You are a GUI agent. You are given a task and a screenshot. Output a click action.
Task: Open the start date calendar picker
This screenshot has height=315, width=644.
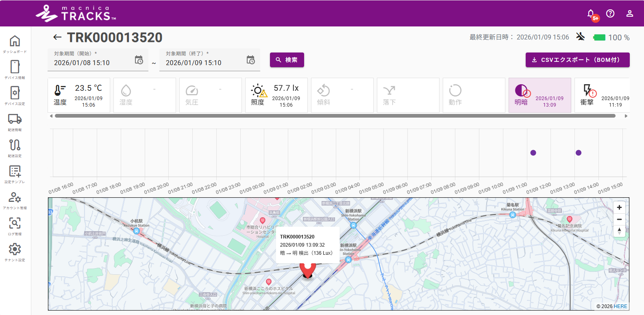139,60
